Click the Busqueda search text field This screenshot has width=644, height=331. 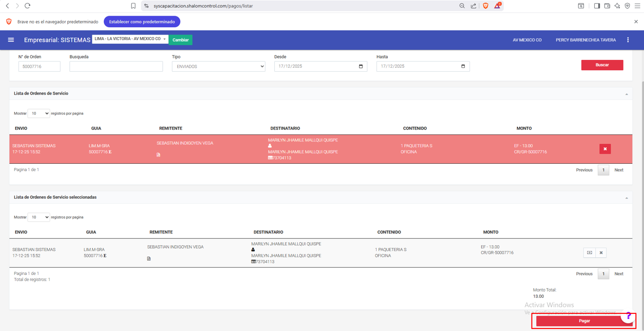pos(116,66)
